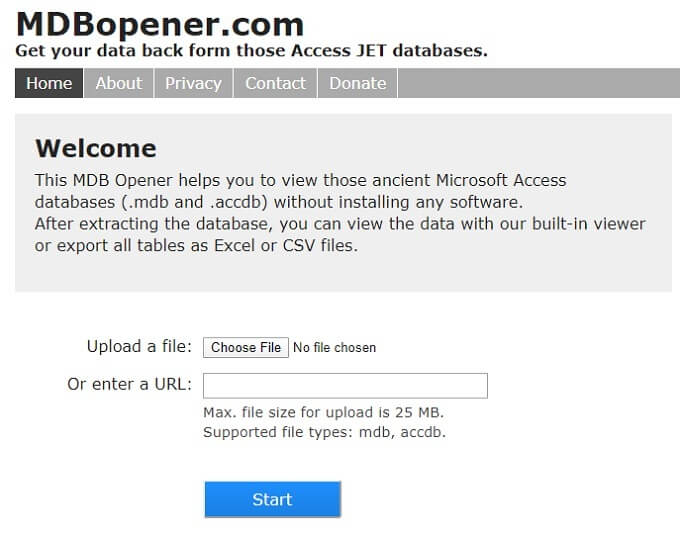Click the Excel or CSV export sentence
680x538 pixels.
point(196,245)
